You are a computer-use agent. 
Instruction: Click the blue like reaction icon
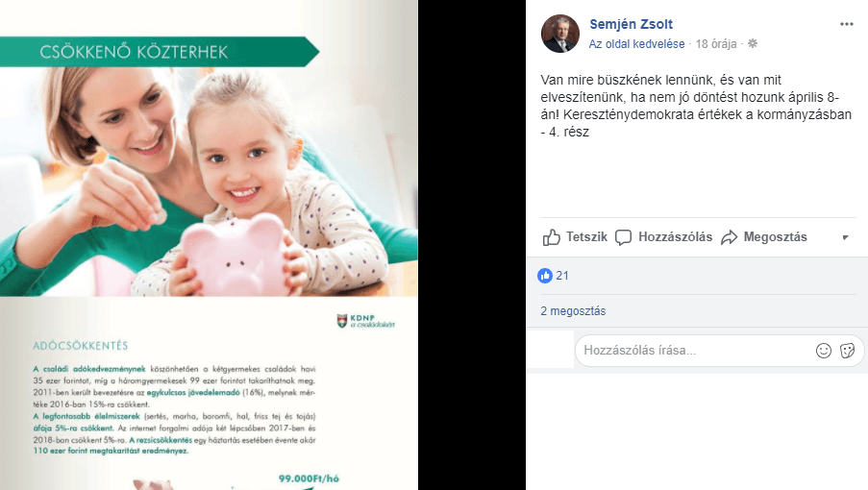545,276
